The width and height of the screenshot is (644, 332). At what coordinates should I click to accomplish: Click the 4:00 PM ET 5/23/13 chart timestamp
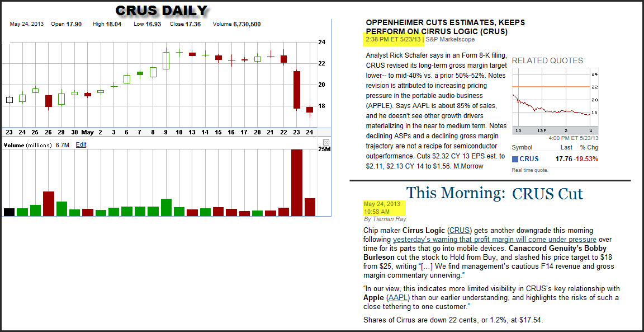[x=573, y=138]
